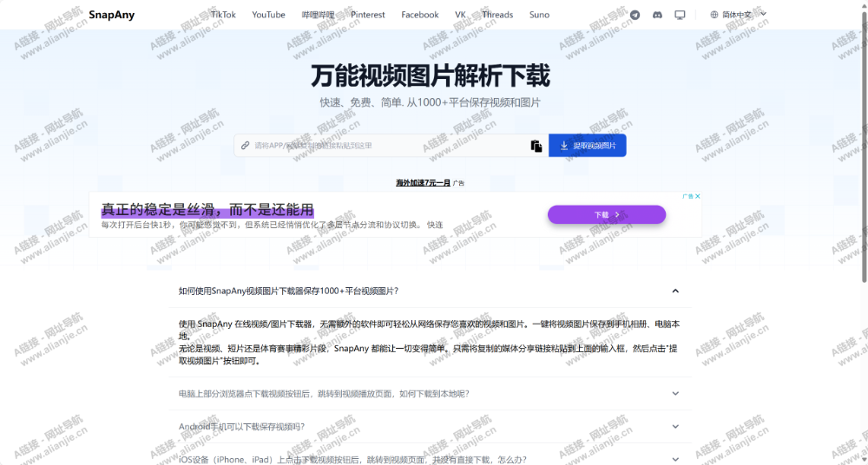The height and width of the screenshot is (465, 868).
Task: Go to Facebook downloader page
Action: coord(420,15)
